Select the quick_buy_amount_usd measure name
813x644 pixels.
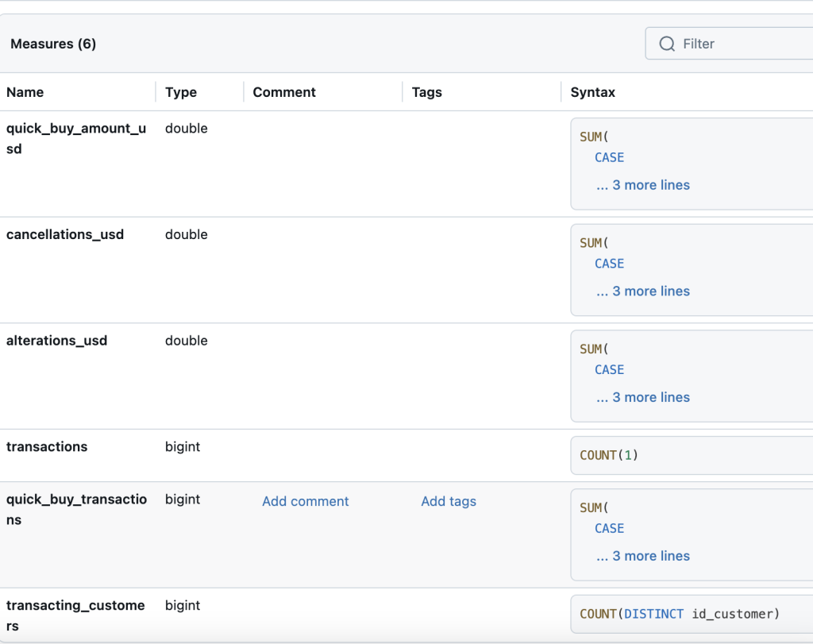75,138
